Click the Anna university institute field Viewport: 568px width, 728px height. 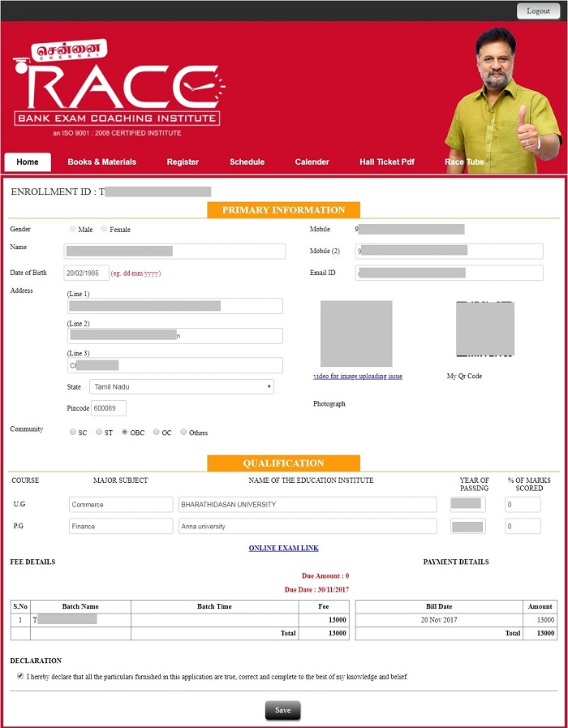click(308, 526)
